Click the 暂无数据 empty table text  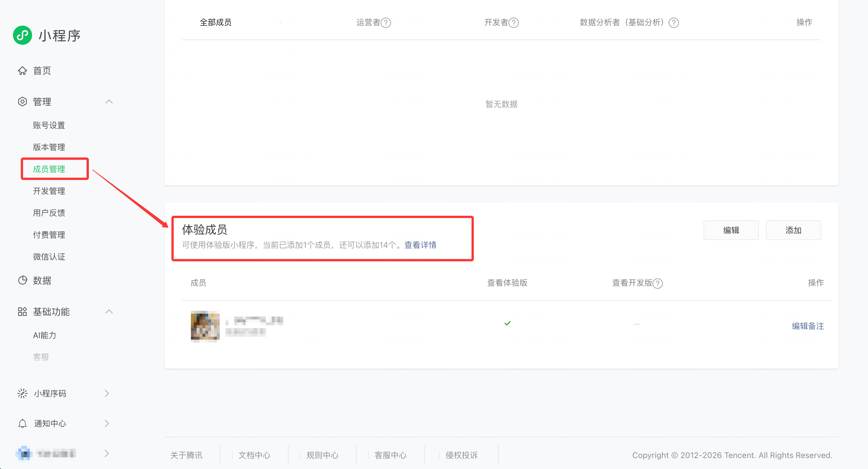click(x=502, y=104)
